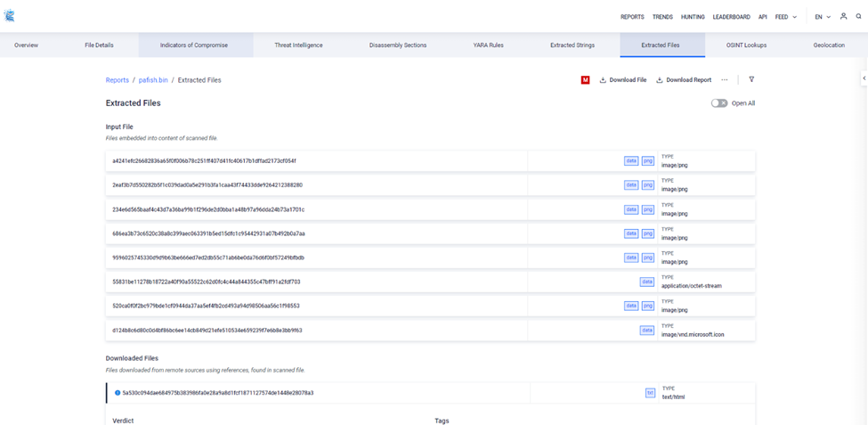Image resolution: width=868 pixels, height=425 pixels.
Task: Open the Indicators of Compromise tab
Action: tap(195, 45)
